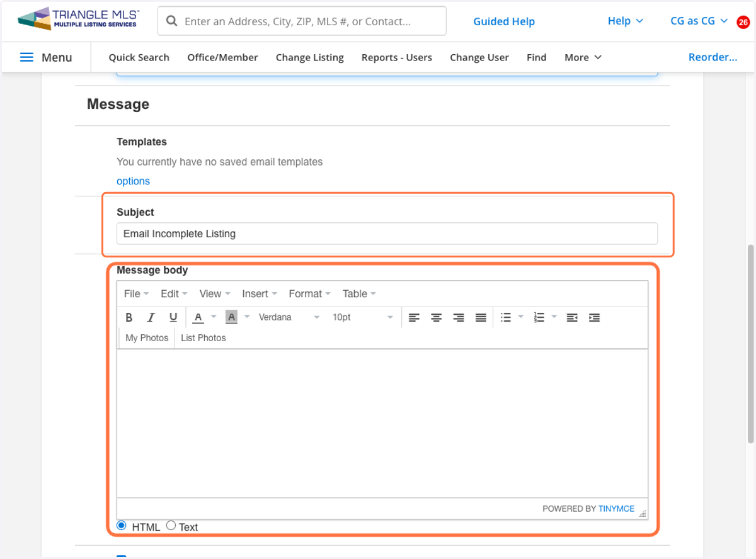Open Change User shortcut
The image size is (756, 559).
point(479,57)
